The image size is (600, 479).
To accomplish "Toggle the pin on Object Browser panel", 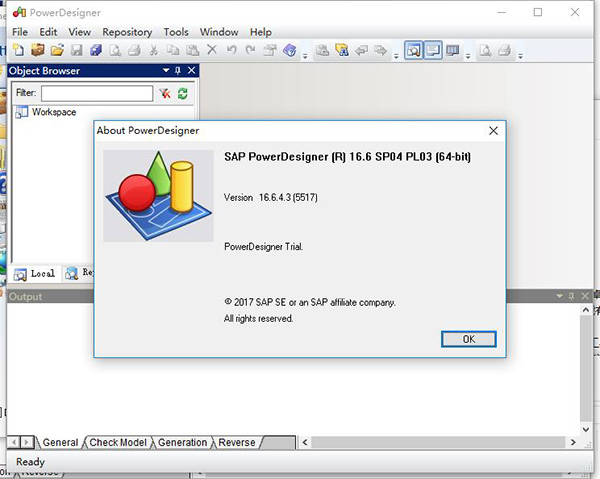I will (x=178, y=70).
